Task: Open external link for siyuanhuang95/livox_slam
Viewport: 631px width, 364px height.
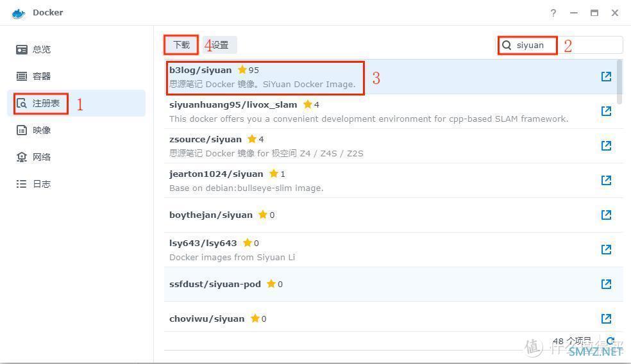Action: (606, 111)
